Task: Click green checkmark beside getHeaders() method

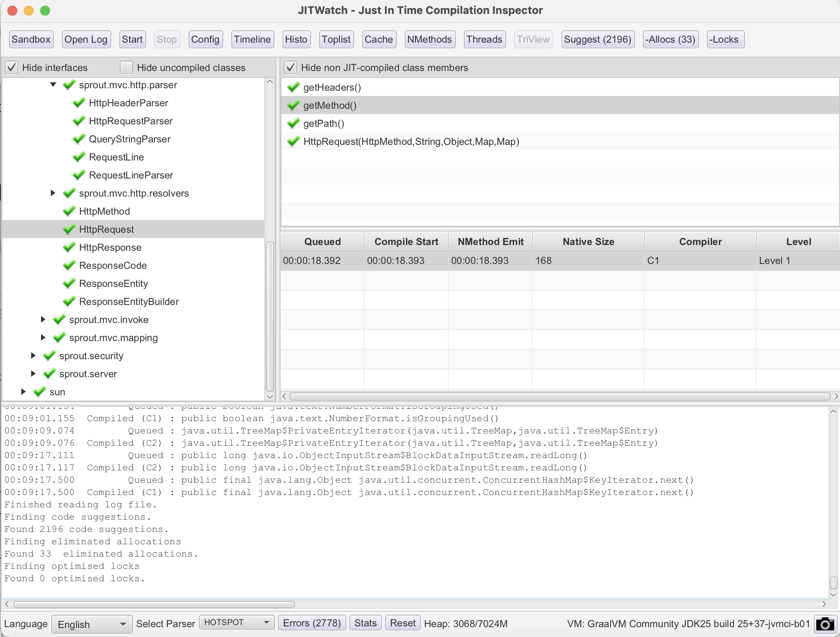Action: pos(293,87)
